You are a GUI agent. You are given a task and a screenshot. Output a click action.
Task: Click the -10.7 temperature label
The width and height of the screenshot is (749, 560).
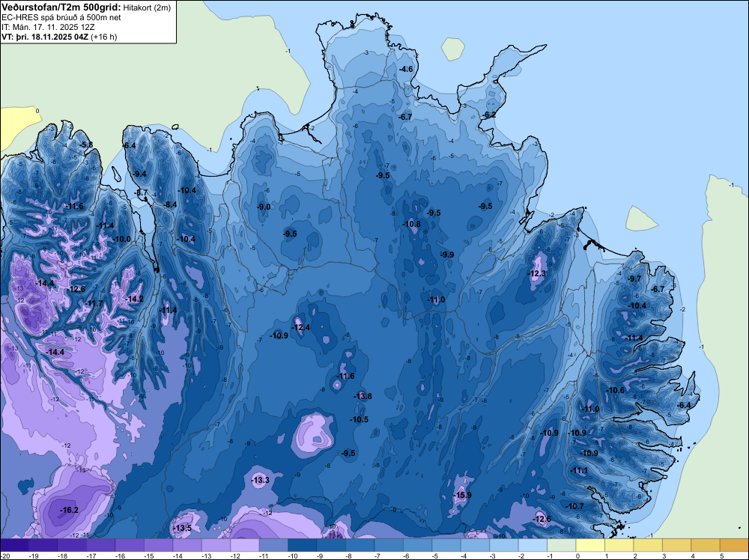tap(574, 506)
